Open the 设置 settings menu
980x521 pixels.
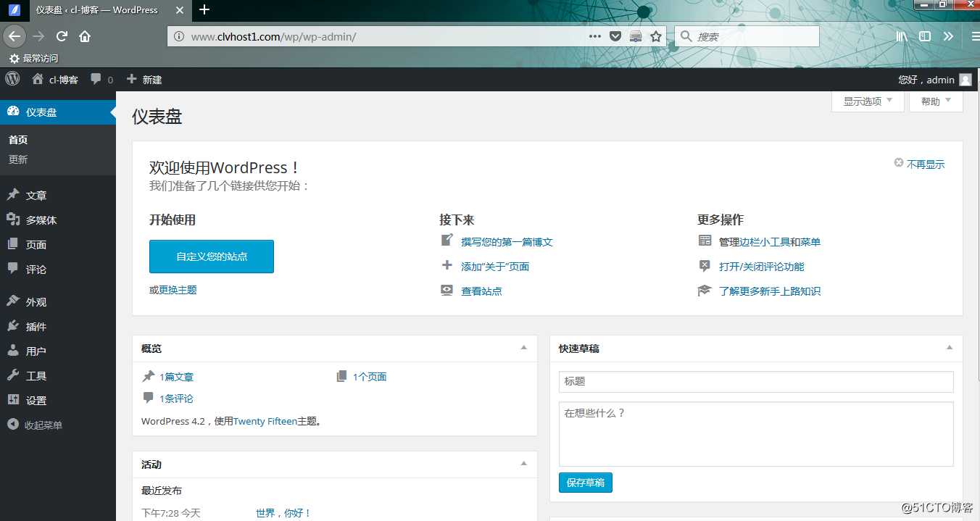tap(57, 401)
